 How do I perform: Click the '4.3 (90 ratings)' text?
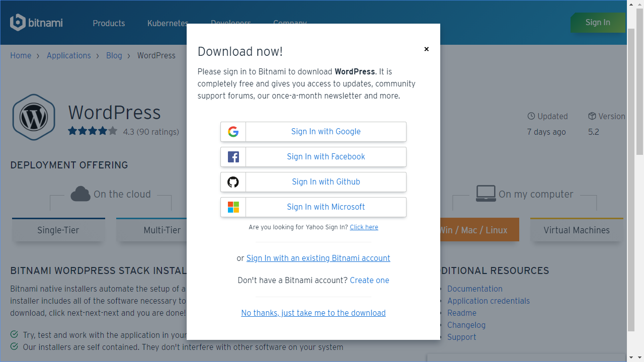151,132
